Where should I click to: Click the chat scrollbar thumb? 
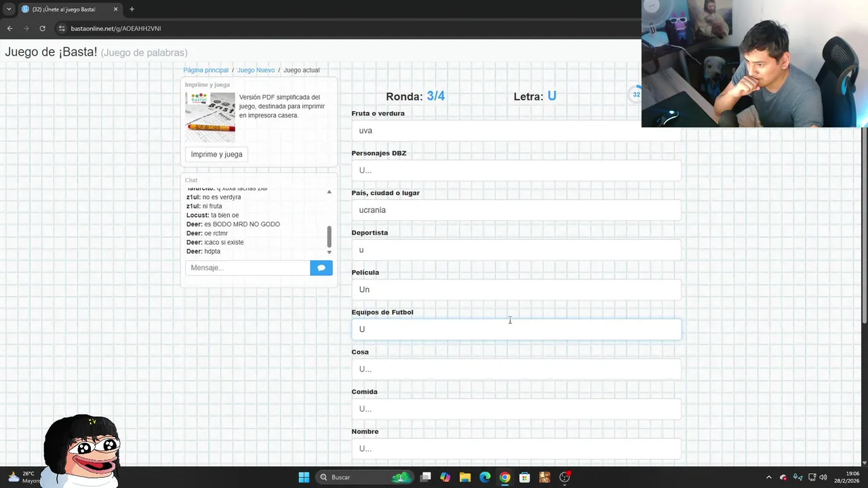click(330, 236)
